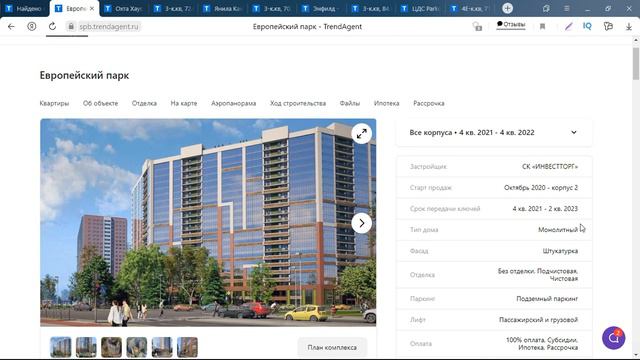Click the Пассажирский и грузовой value
The image size is (640, 360).
pyautogui.click(x=538, y=320)
